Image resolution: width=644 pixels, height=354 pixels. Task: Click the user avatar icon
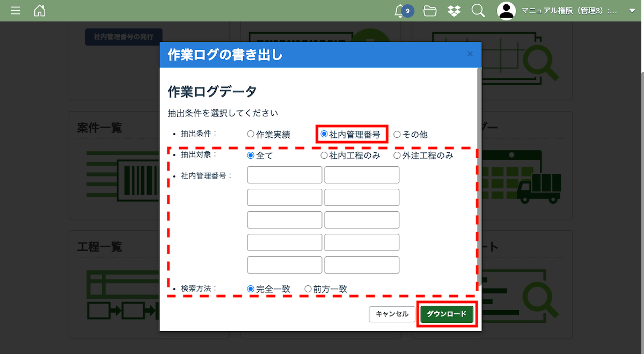[x=506, y=11]
